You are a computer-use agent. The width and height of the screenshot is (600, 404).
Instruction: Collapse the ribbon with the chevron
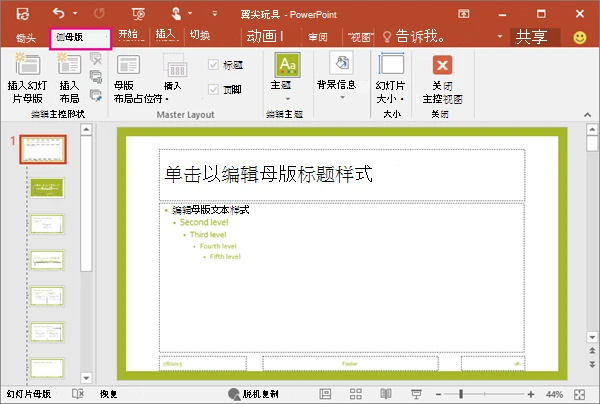point(587,114)
